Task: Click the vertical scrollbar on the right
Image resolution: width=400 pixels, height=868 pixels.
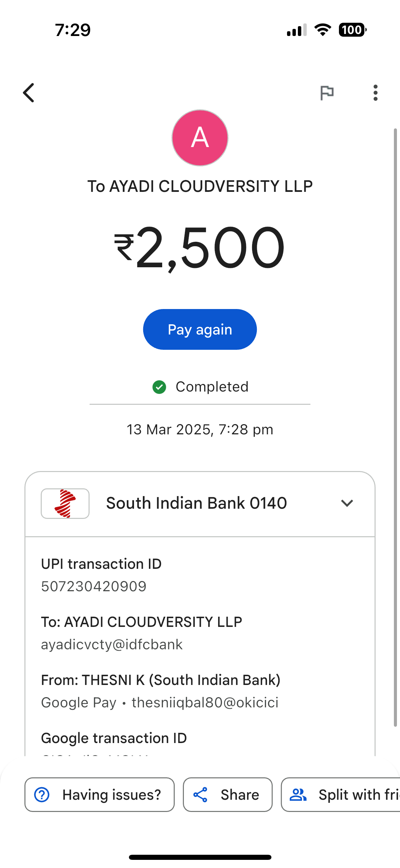Action: pos(395,428)
